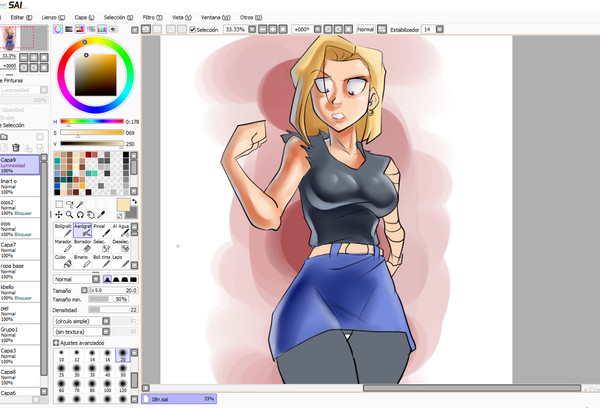Select the Al Agua watercolor tool
Screen dimensions: 600x408
tap(121, 230)
